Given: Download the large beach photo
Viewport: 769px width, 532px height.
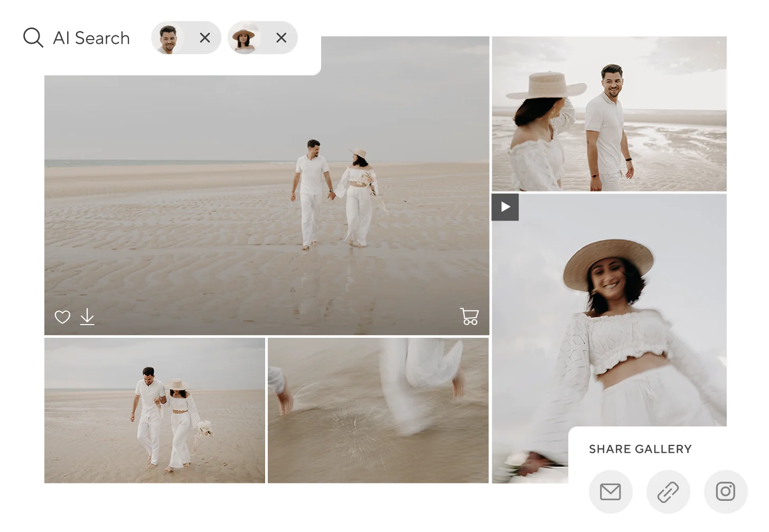Looking at the screenshot, I should point(87,317).
